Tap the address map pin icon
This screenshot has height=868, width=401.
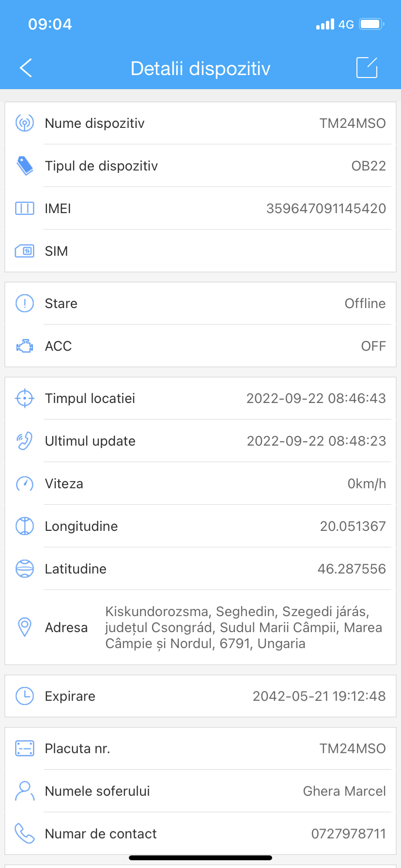tap(25, 627)
